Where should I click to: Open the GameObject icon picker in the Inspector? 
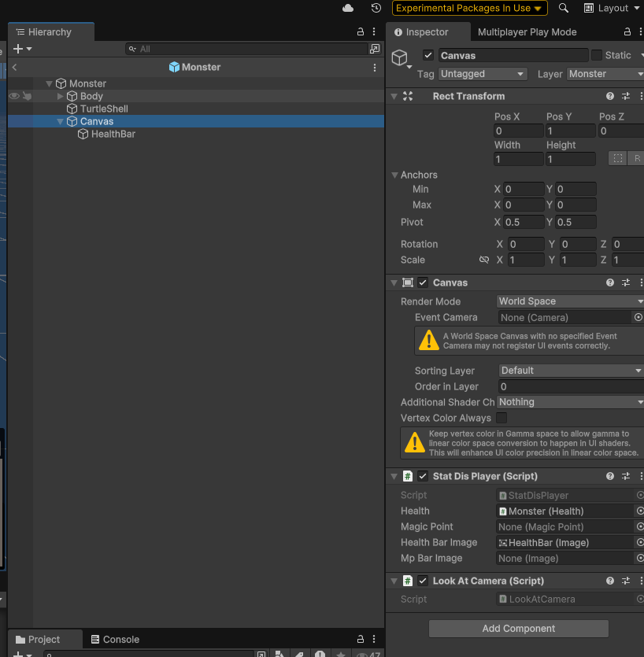tap(402, 58)
